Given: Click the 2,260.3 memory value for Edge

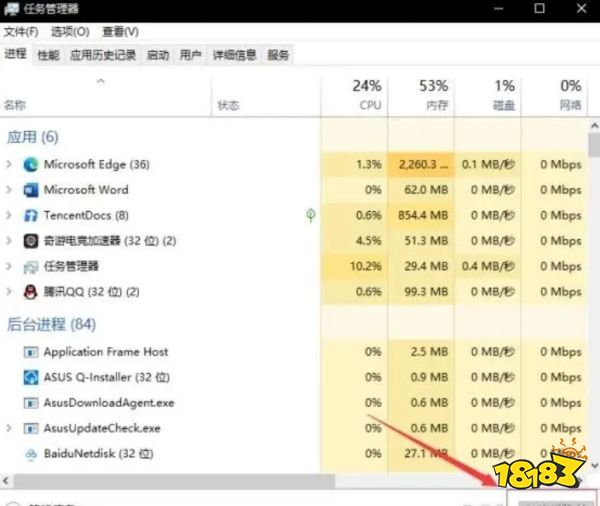Looking at the screenshot, I should click(423, 165).
